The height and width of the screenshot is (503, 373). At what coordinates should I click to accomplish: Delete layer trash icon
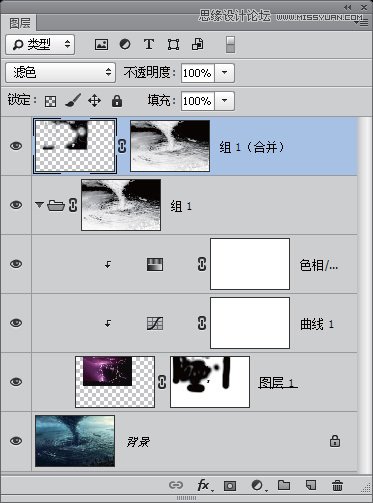[x=337, y=485]
